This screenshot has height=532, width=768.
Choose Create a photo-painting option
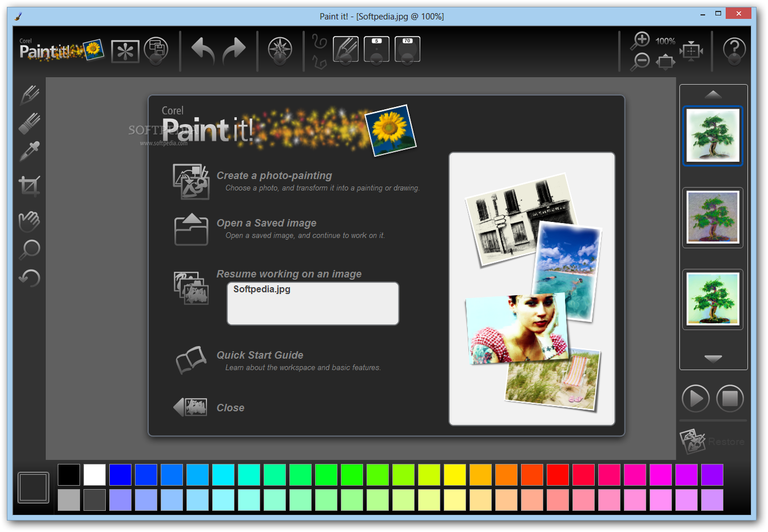(274, 176)
